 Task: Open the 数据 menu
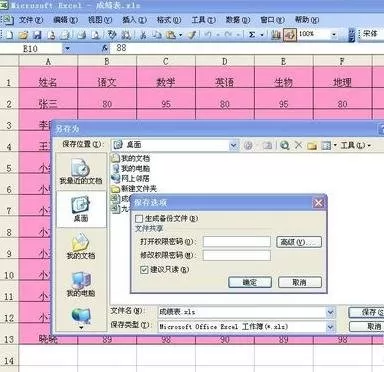tap(238, 20)
